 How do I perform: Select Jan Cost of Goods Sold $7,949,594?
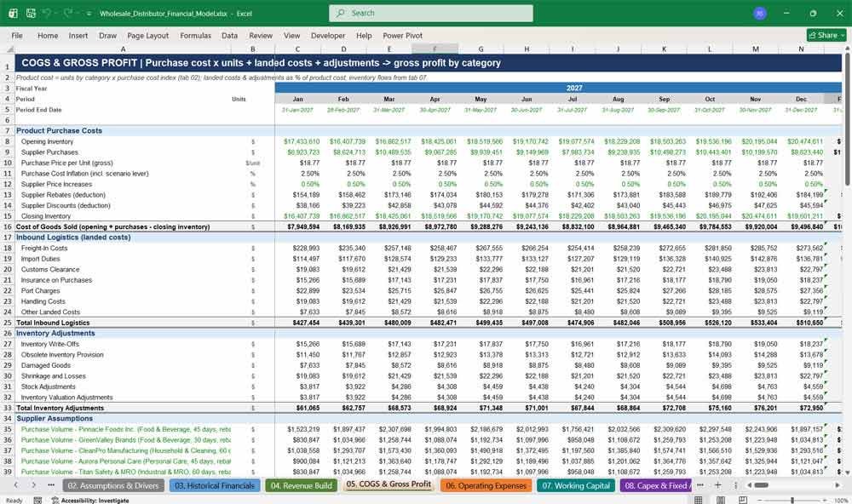click(x=297, y=227)
